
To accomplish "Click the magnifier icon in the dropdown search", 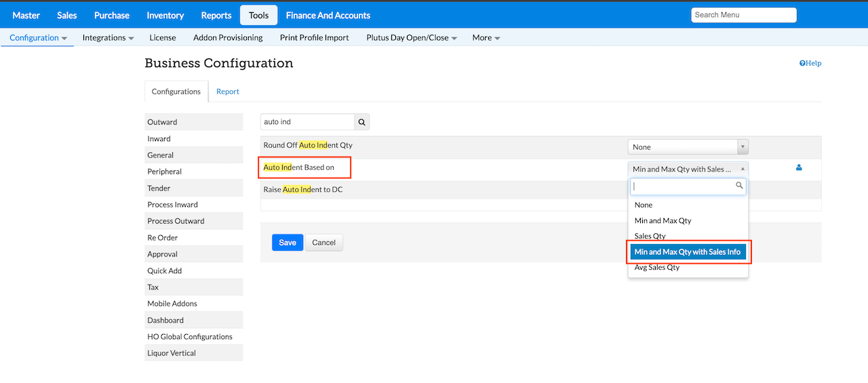I will [739, 185].
